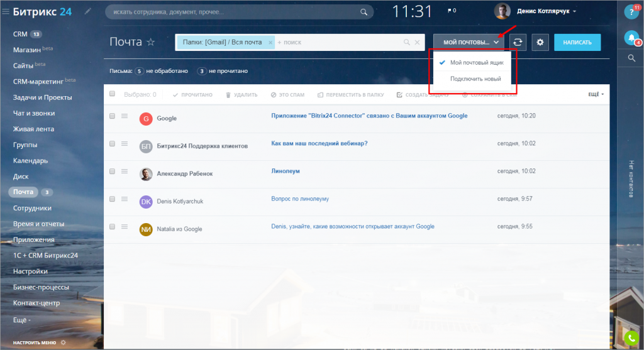Expand the Ещё section in left menu
The image size is (644, 350).
(22, 320)
